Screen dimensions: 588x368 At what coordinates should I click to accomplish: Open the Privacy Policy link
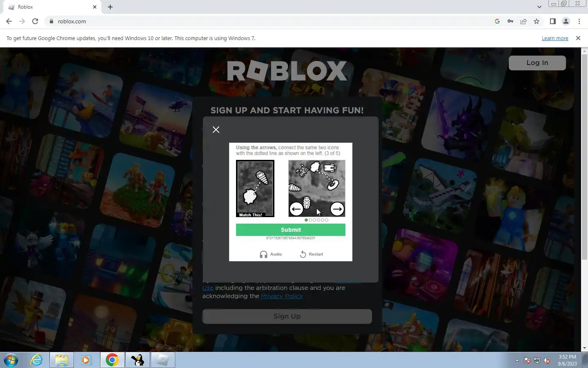282,296
